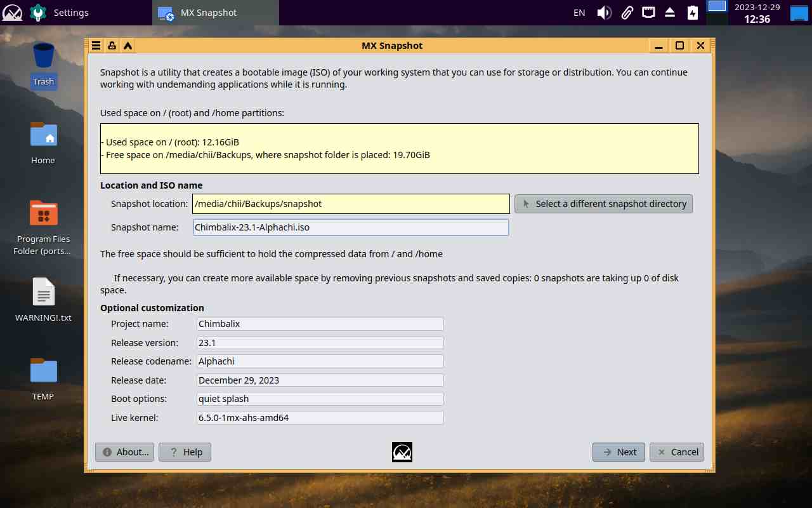Click the Cancel button
This screenshot has height=508, width=812.
pos(677,452)
